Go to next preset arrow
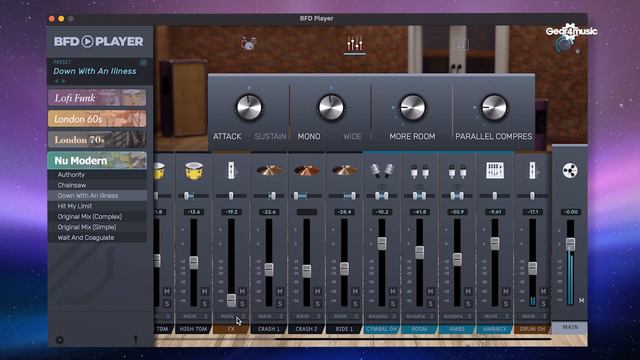 [63, 81]
